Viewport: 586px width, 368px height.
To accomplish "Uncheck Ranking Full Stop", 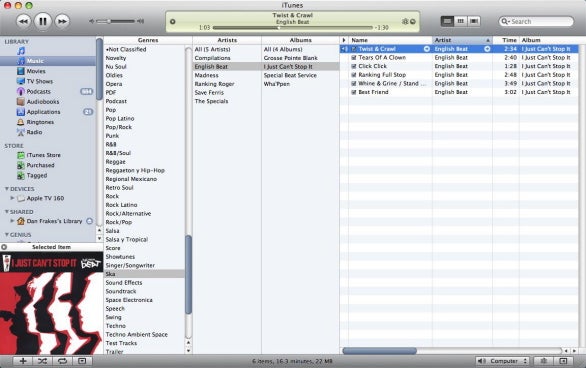I will click(x=354, y=75).
